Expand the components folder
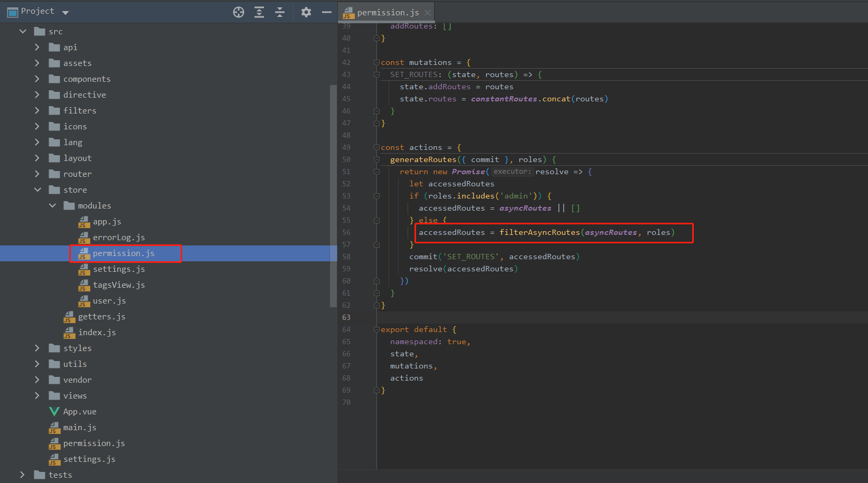The height and width of the screenshot is (483, 868). click(x=37, y=79)
